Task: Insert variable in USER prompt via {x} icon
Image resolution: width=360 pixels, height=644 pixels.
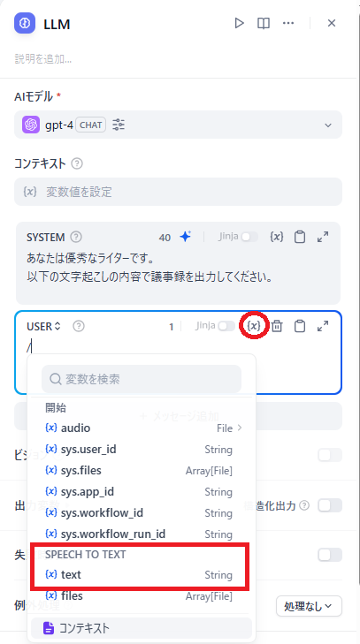Action: 254,326
